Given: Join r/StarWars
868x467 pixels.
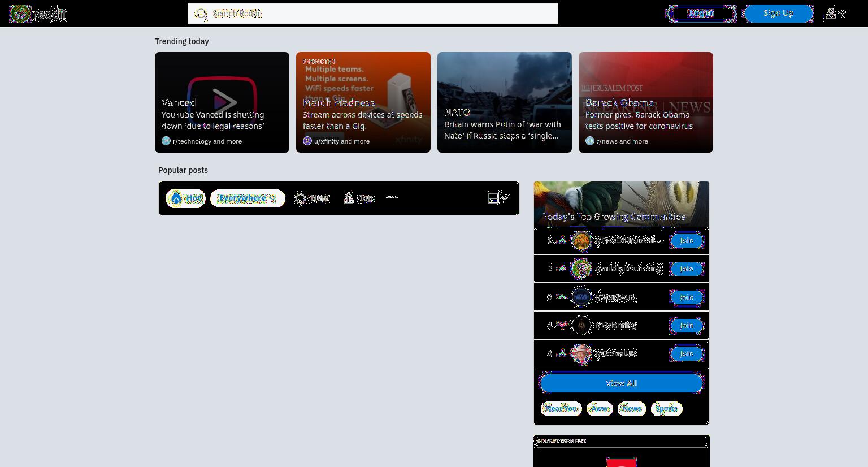Looking at the screenshot, I should click(x=687, y=297).
